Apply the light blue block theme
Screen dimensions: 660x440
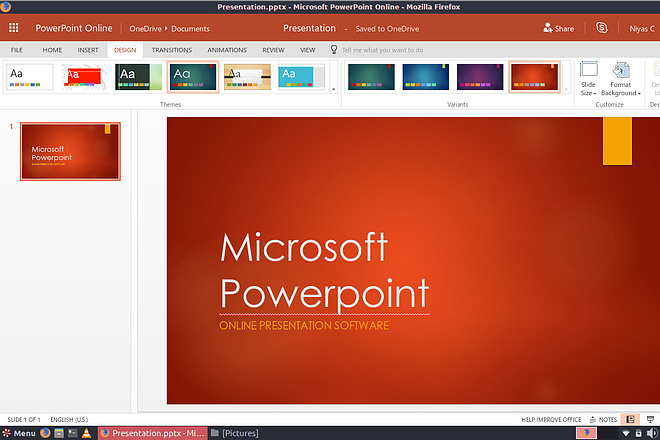pyautogui.click(x=301, y=77)
